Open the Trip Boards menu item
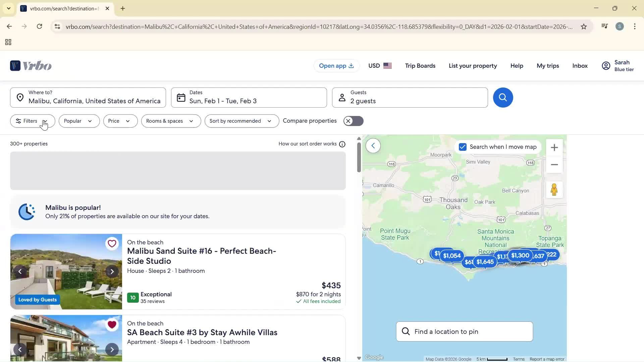 point(420,66)
